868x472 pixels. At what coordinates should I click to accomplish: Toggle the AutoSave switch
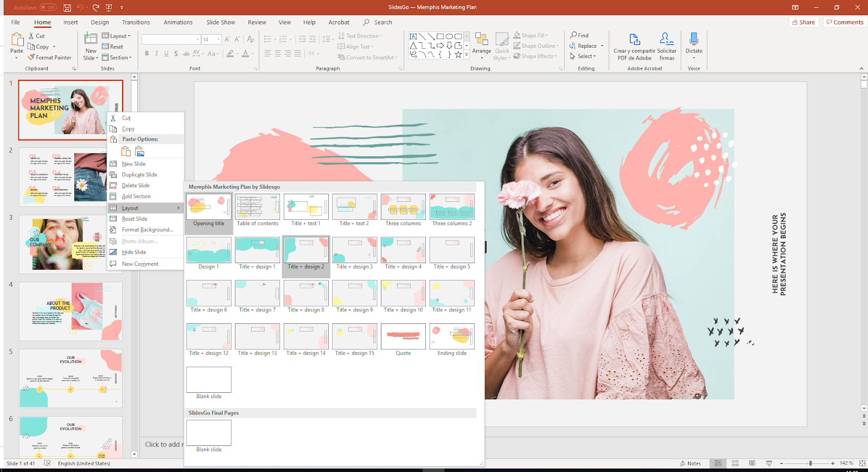[x=48, y=8]
